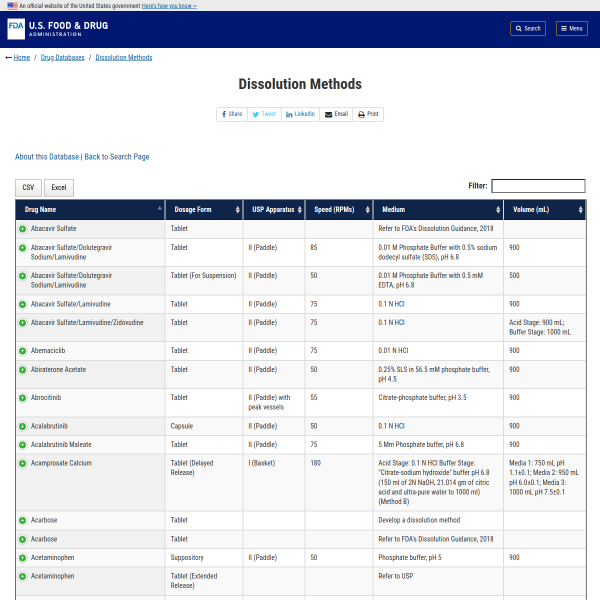Print the Dissolution Methods page
Viewport: 600px width, 600px height.
coord(369,114)
